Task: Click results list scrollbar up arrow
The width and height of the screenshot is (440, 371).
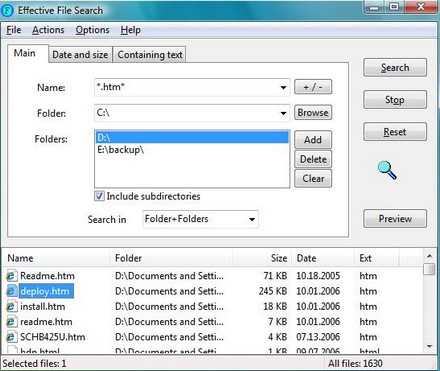Action: pos(430,256)
